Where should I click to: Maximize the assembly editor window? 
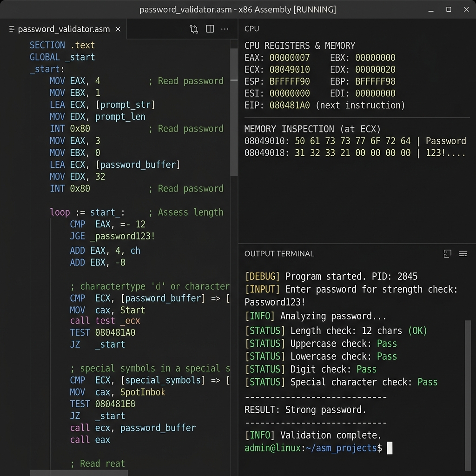click(449, 9)
